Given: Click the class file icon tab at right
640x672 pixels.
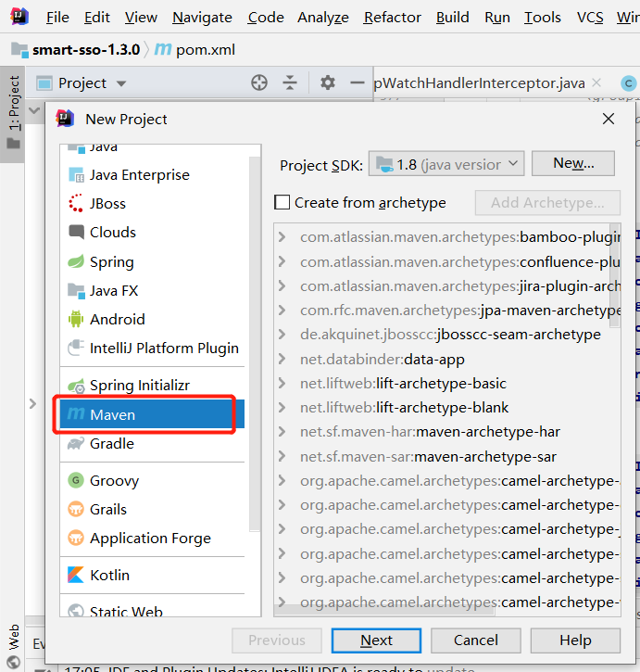Looking at the screenshot, I should coord(629,83).
